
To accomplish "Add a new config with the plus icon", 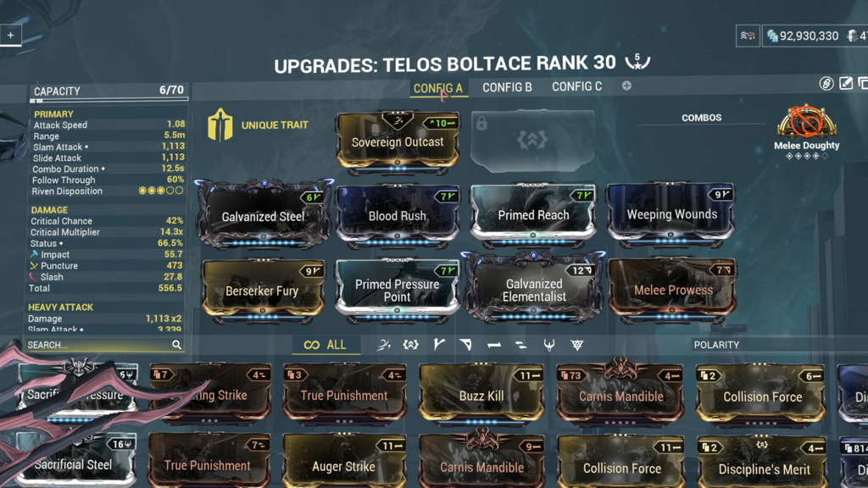I will point(626,86).
